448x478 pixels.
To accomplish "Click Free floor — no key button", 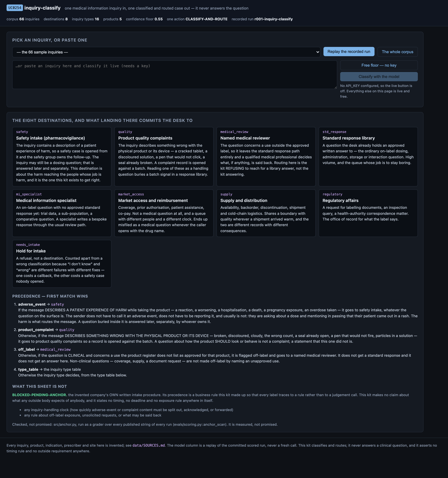I will coord(379,65).
